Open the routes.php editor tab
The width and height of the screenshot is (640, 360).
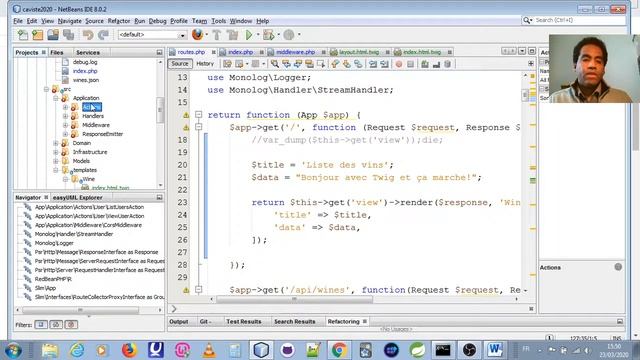(191, 52)
